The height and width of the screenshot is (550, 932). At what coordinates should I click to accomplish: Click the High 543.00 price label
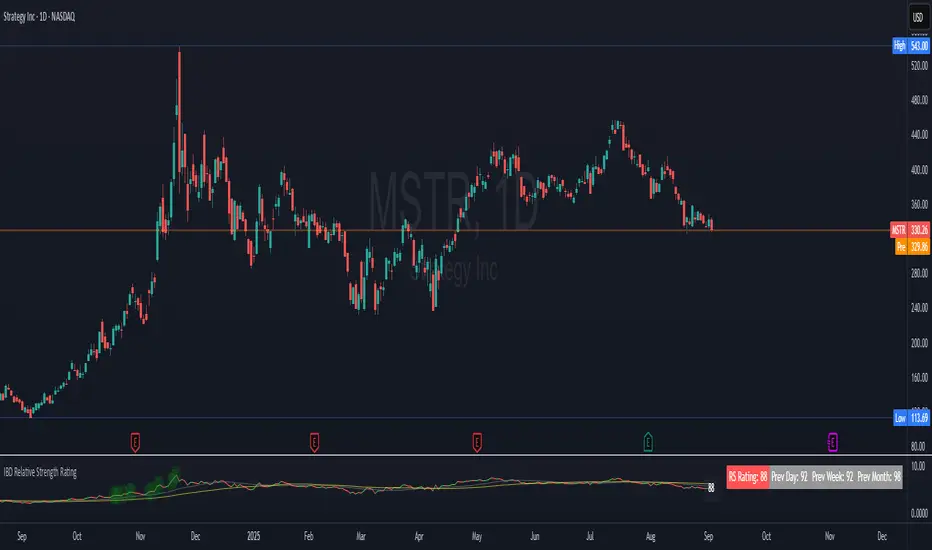pos(911,46)
